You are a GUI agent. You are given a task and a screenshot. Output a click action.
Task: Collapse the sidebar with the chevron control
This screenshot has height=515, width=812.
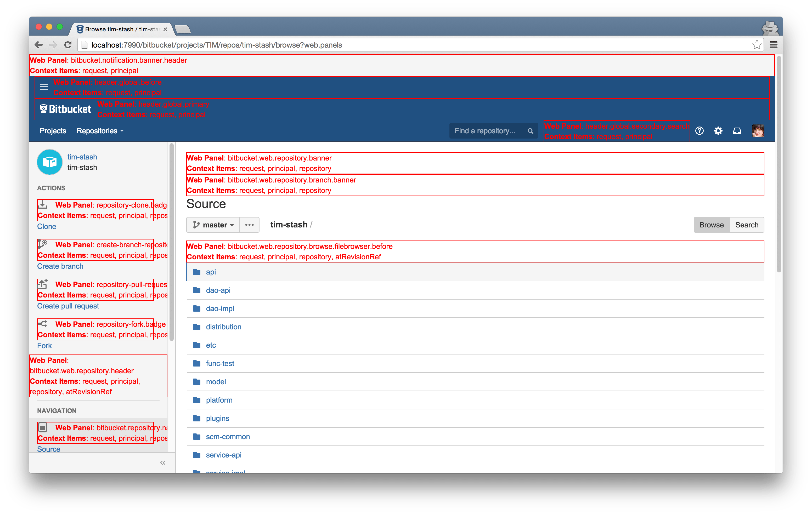162,462
